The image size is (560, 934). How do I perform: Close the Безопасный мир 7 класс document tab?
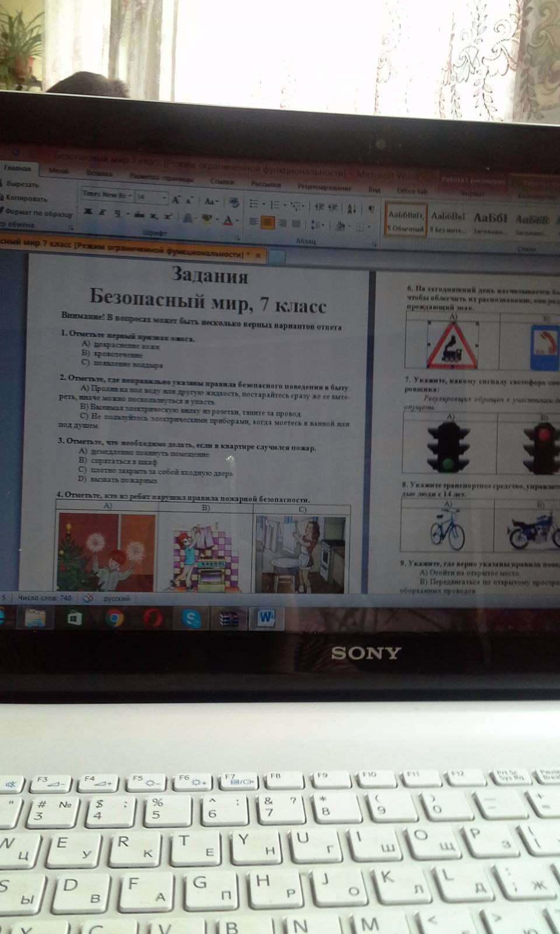(257, 256)
